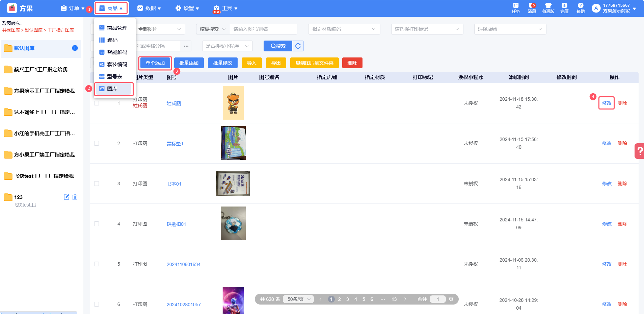The width and height of the screenshot is (644, 314).
Task: Open the 是否授权小程序 dropdown
Action: 227,46
